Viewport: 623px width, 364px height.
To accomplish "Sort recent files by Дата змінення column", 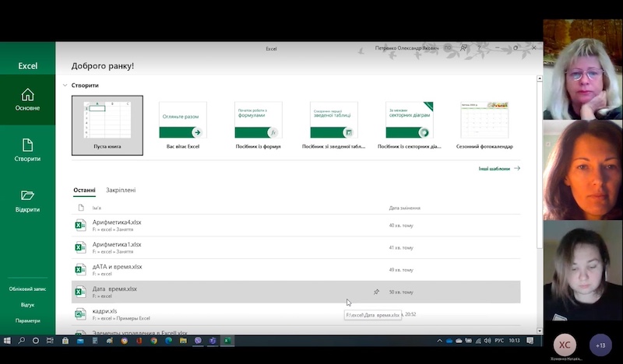I will pyautogui.click(x=404, y=208).
